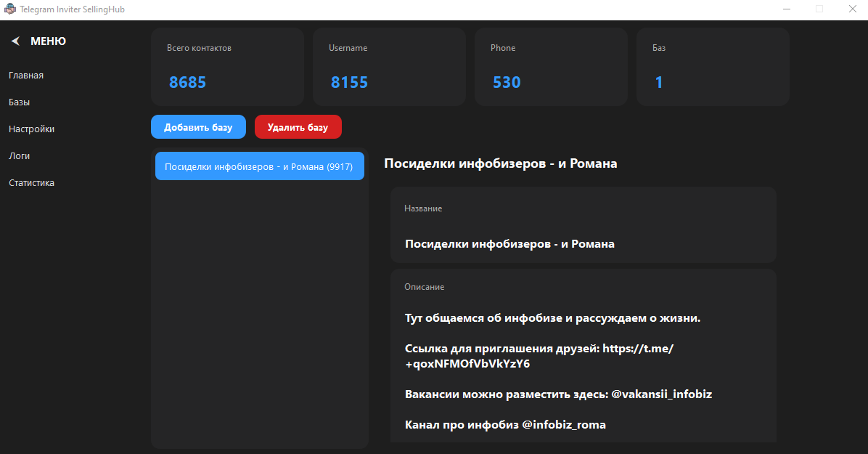Go to the Базы section
868x454 pixels.
point(19,102)
